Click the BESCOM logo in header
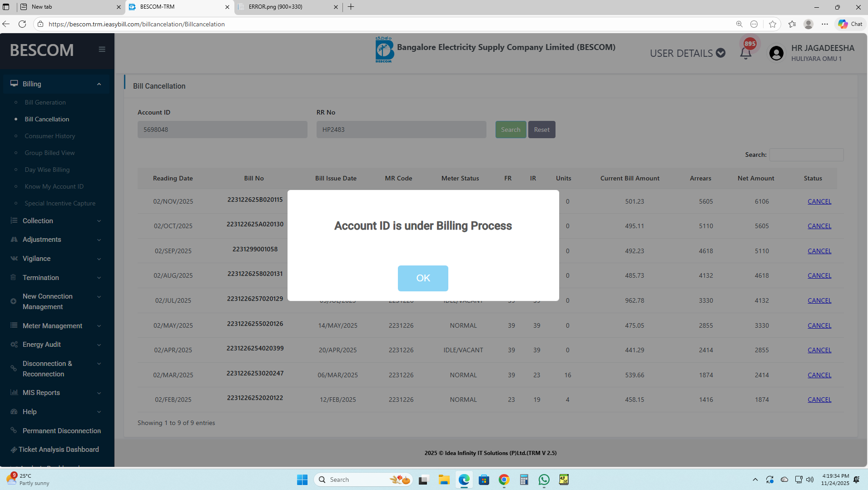The height and width of the screenshot is (490, 868). [384, 50]
